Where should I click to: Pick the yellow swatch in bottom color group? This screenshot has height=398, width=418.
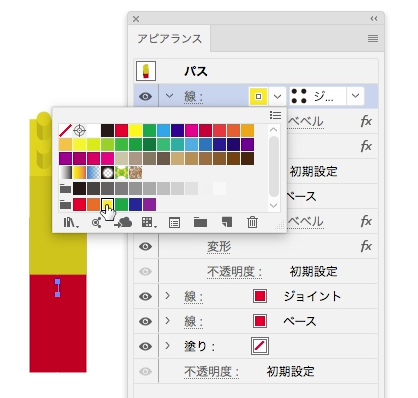(107, 204)
